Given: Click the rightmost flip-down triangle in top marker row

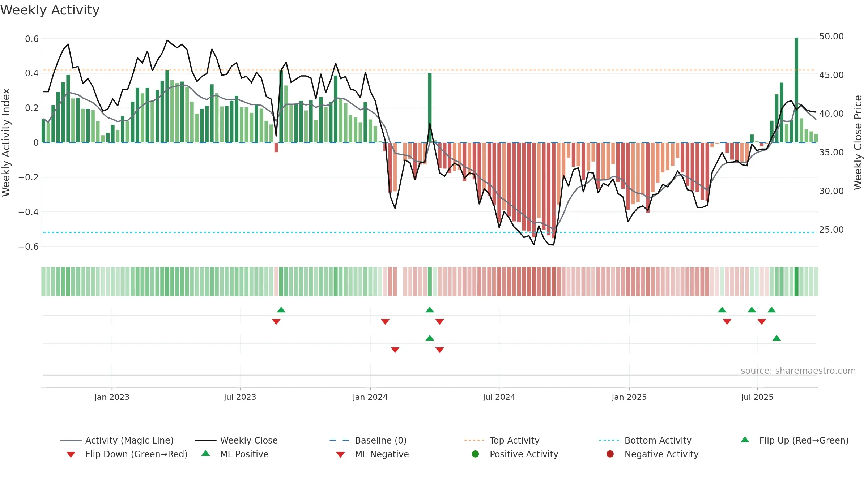Looking at the screenshot, I should 762,322.
